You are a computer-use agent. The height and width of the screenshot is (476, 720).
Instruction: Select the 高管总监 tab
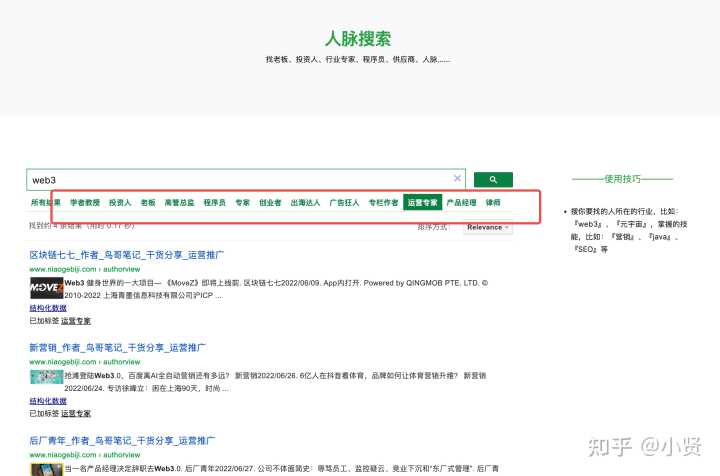[180, 202]
